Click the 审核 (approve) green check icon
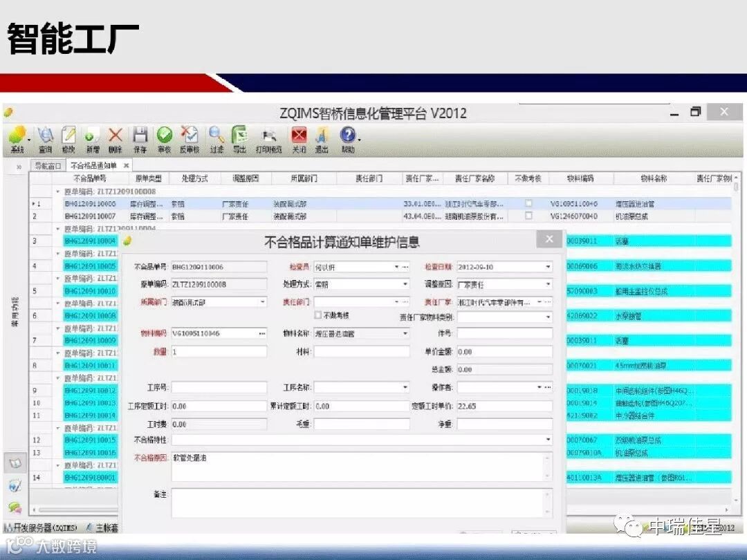The width and height of the screenshot is (747, 560). [x=165, y=139]
